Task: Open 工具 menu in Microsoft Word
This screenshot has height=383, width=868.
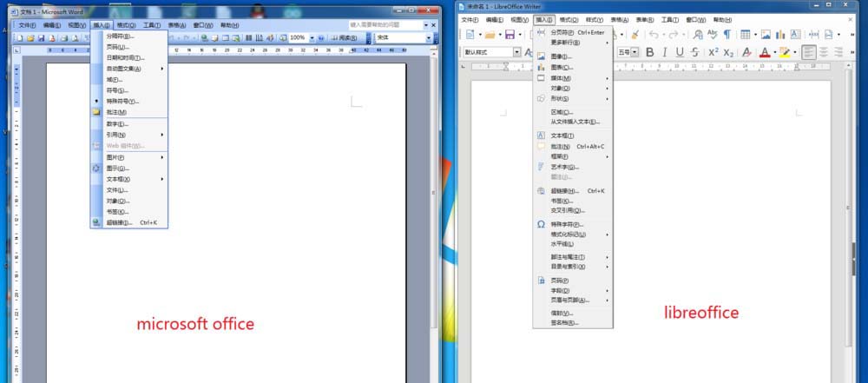Action: tap(152, 25)
